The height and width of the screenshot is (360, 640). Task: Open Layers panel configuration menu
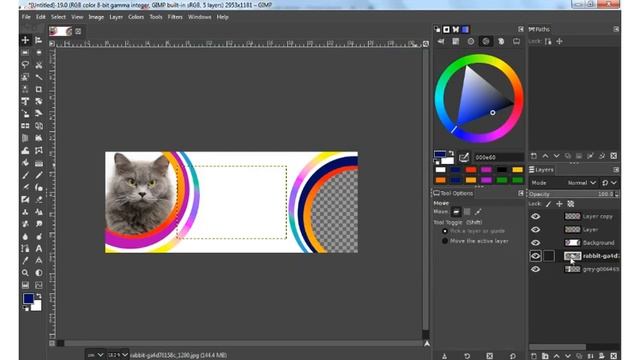pos(616,169)
